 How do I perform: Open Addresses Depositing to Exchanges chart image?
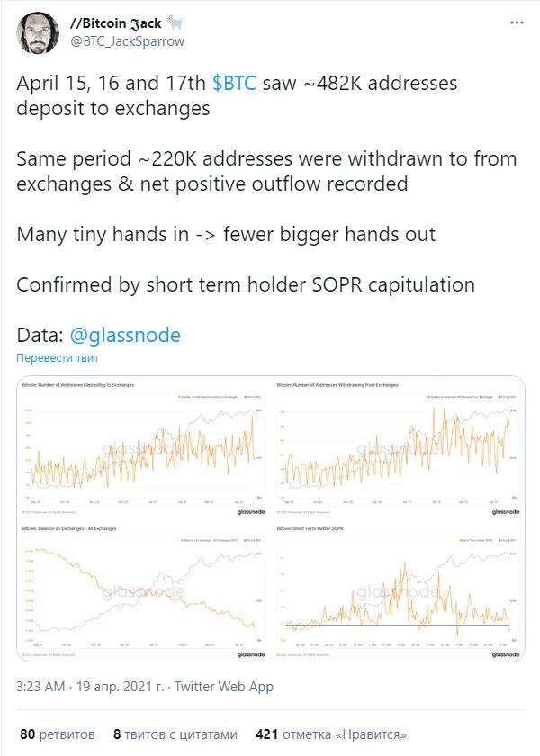(x=144, y=448)
